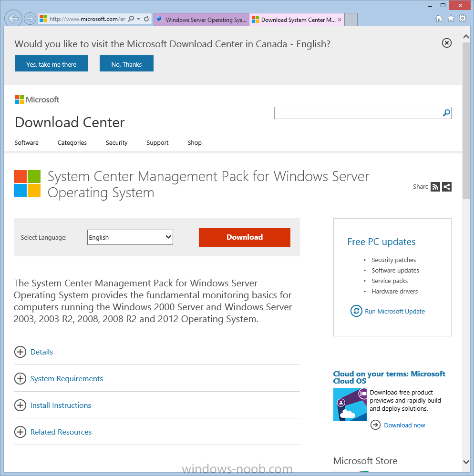Expand the Details section

(33, 352)
